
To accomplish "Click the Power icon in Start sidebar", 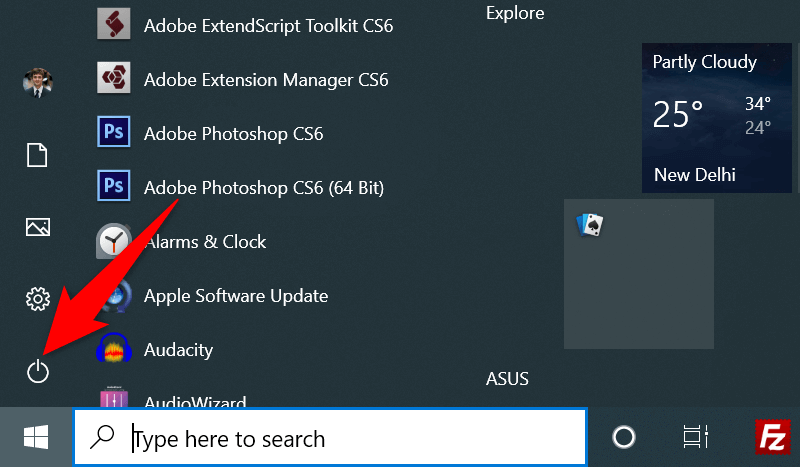I will pyautogui.click(x=38, y=372).
